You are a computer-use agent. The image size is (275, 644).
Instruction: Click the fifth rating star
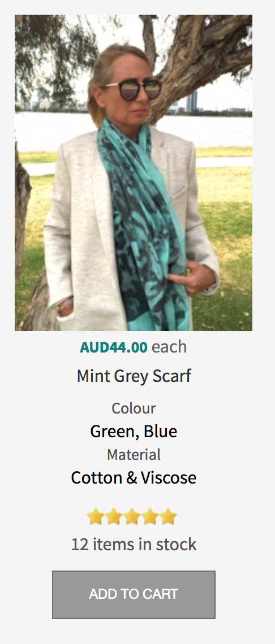[x=168, y=517]
